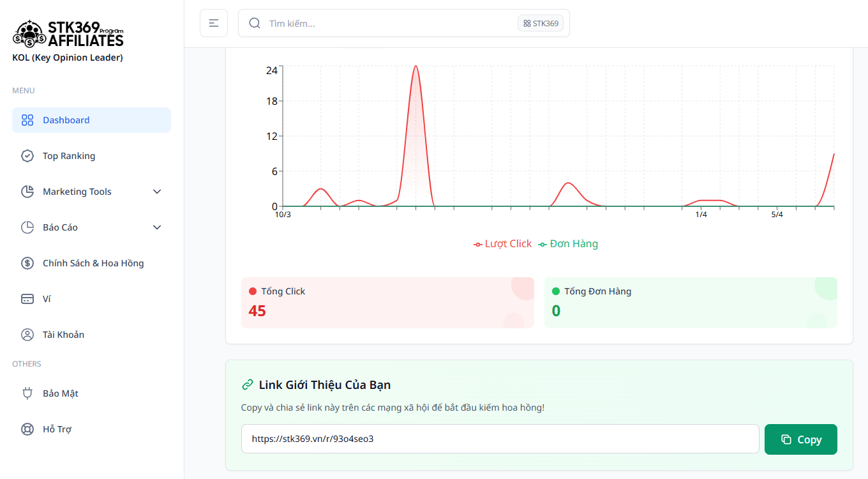Go to the Báo Cáo menu item
The image size is (868, 479).
[60, 227]
